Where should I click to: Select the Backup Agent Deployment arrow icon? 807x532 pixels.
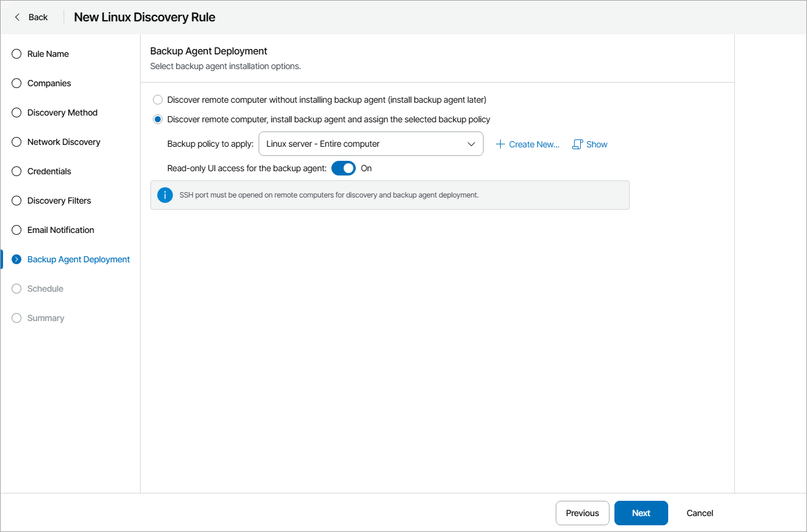pos(16,259)
